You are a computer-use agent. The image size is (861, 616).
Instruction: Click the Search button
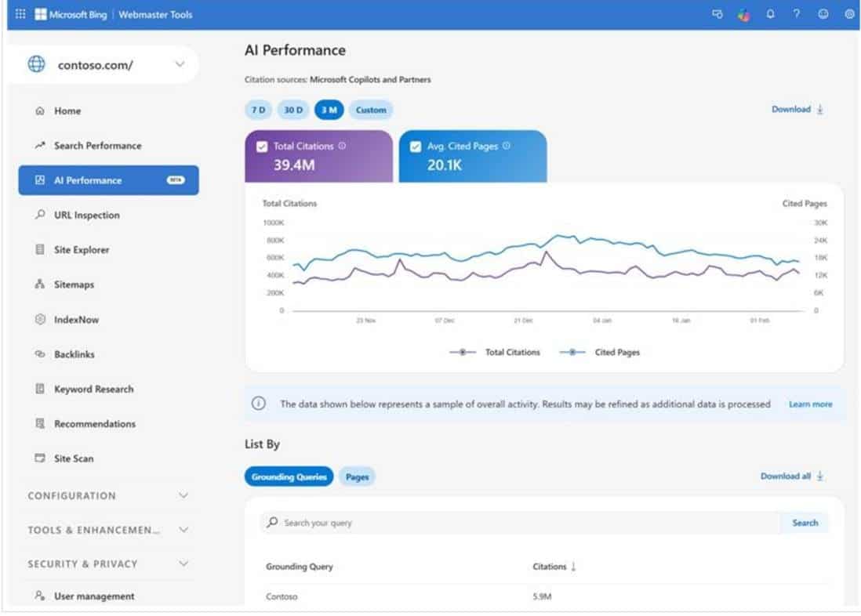805,523
